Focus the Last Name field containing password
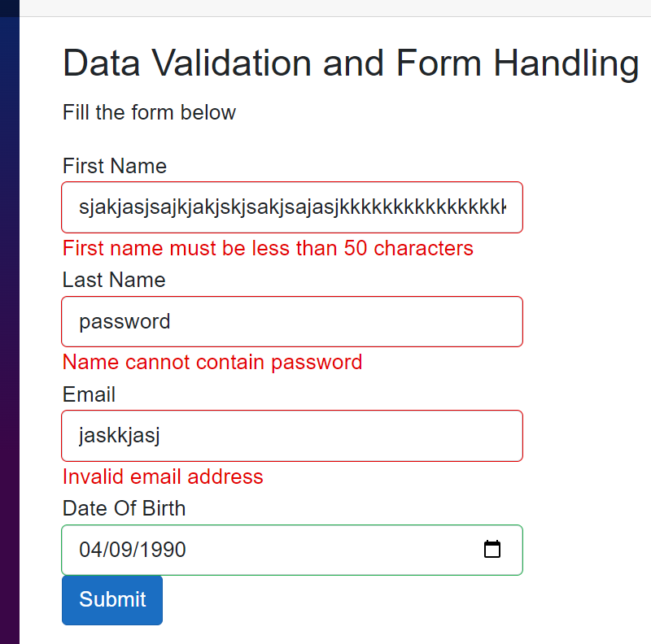Image resolution: width=651 pixels, height=644 pixels. (292, 321)
